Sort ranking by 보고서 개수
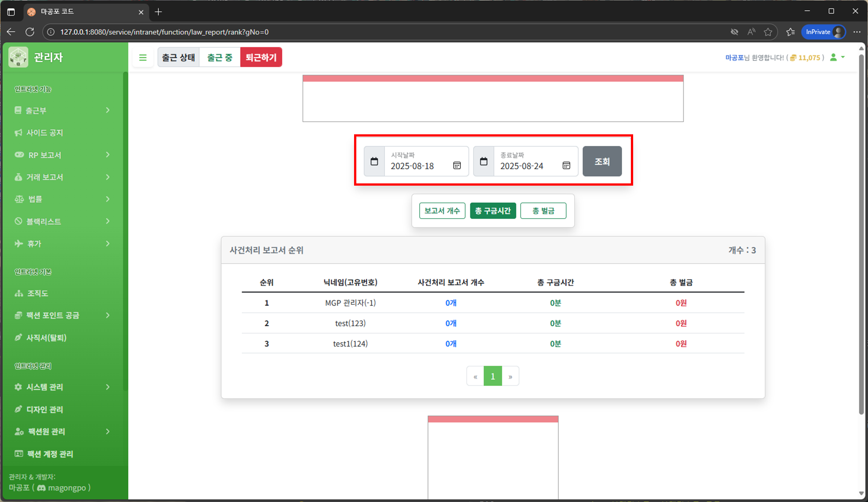The image size is (868, 502). click(442, 211)
